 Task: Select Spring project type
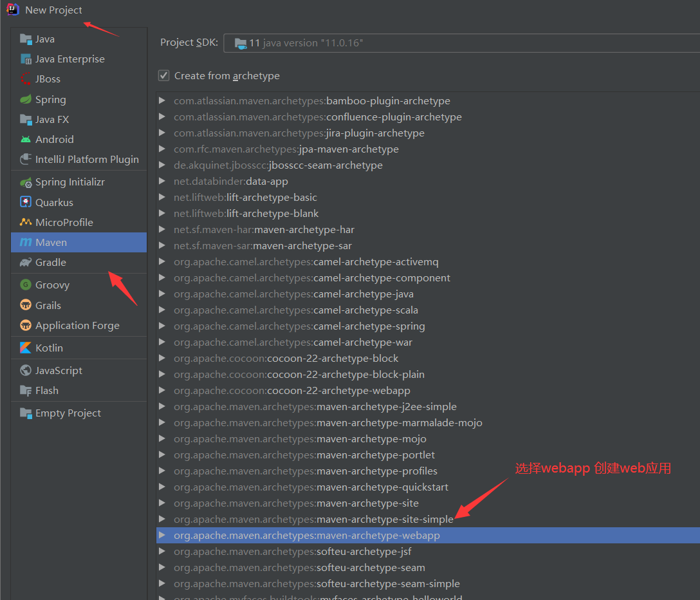(78, 99)
